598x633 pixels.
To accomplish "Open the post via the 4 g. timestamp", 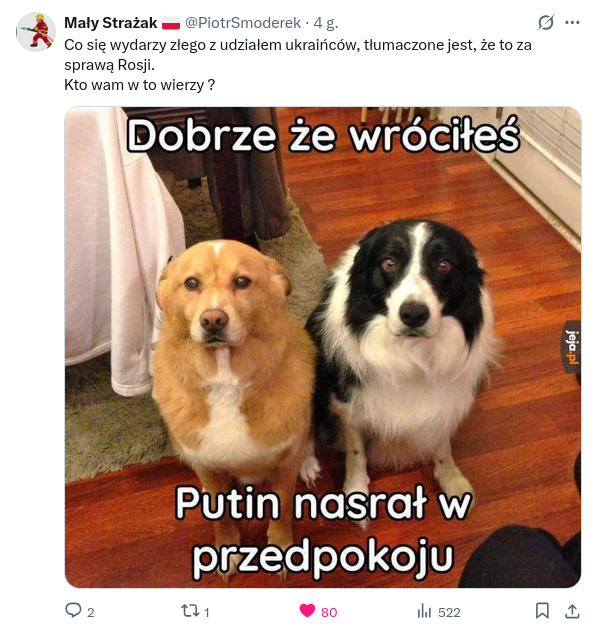I will coord(325,23).
